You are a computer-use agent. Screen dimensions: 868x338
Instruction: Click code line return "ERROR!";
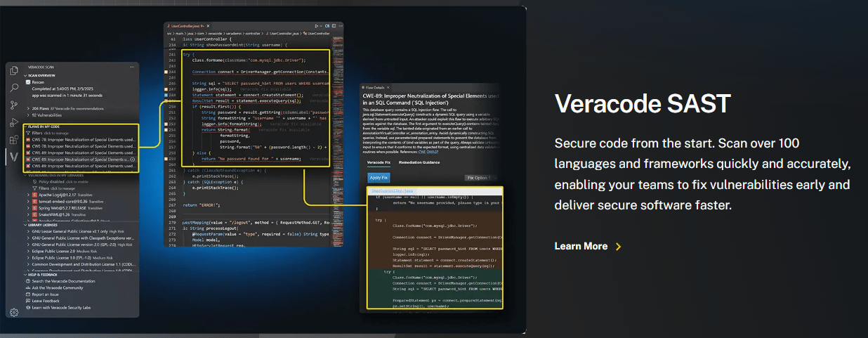(202, 205)
